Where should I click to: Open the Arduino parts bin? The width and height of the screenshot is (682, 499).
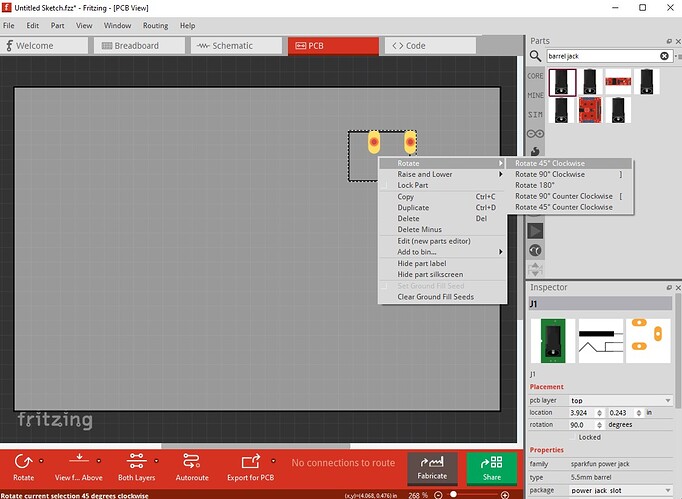click(535, 134)
